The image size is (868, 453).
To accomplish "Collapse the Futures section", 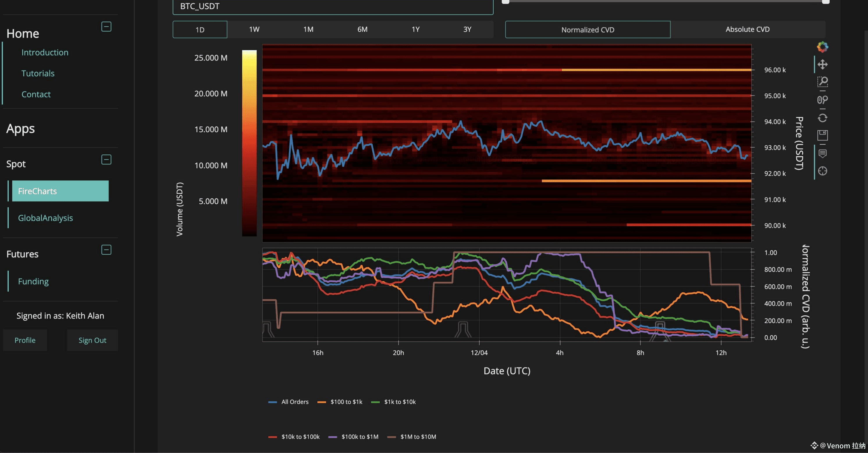I will pyautogui.click(x=106, y=250).
